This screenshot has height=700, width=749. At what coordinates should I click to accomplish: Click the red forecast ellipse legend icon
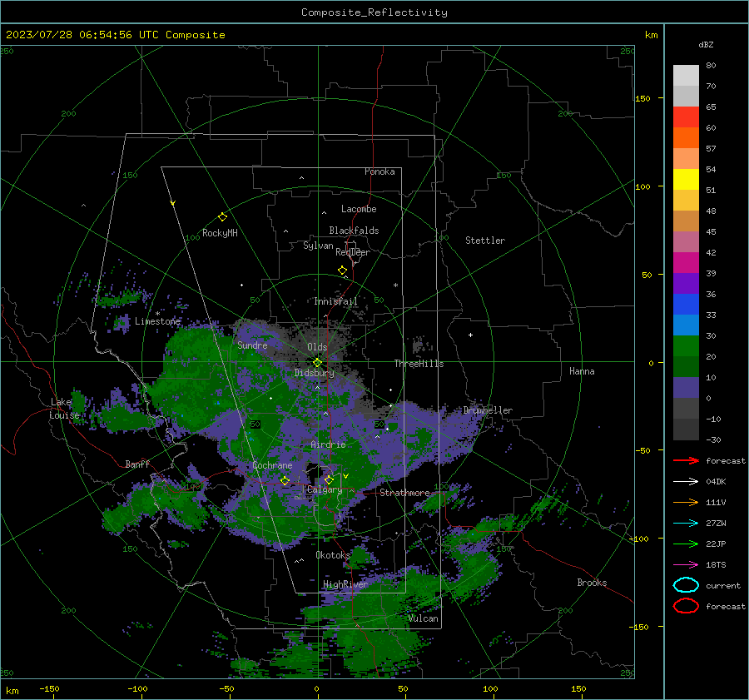tap(686, 606)
